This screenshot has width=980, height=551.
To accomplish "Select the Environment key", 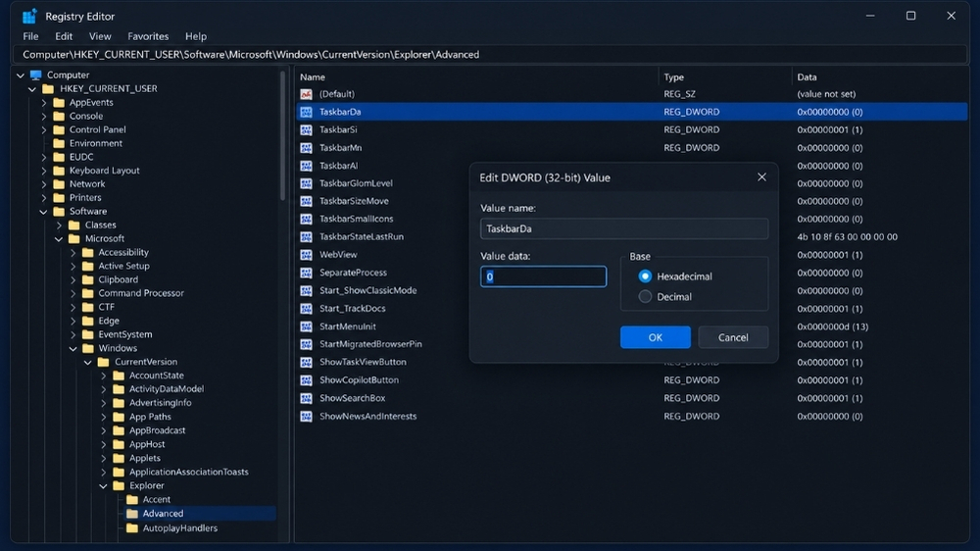I will (x=96, y=143).
